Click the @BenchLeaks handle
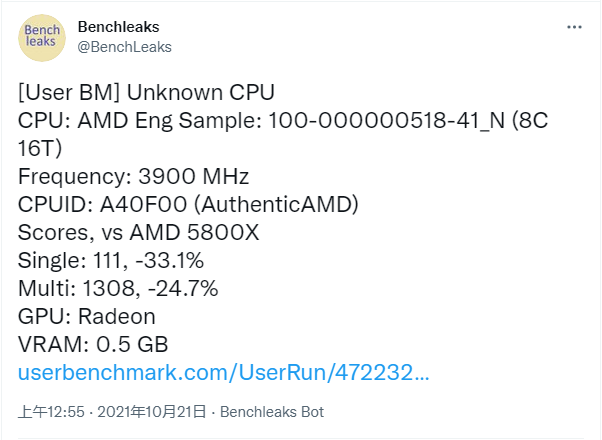Image resolution: width=602 pixels, height=440 pixels. coord(124,46)
